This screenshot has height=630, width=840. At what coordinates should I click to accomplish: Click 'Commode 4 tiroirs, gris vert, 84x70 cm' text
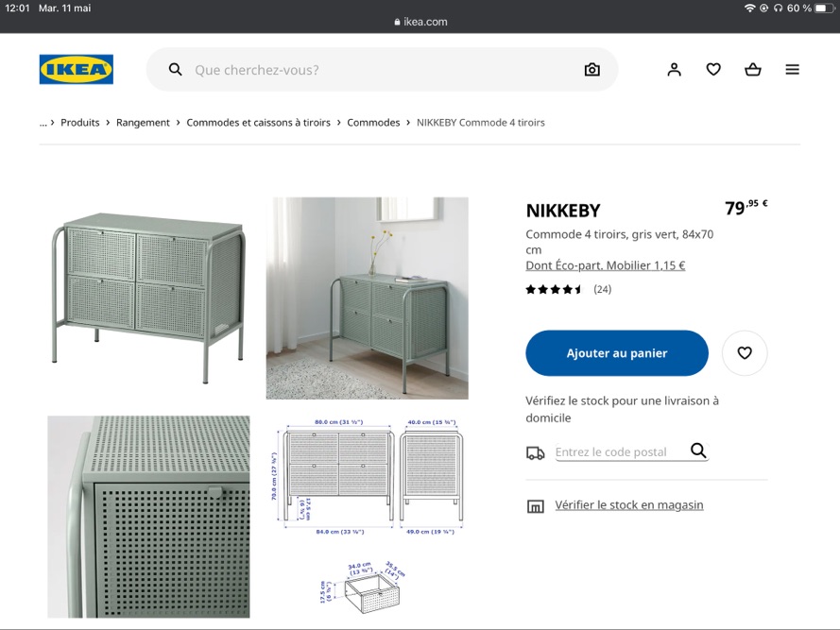point(619,242)
